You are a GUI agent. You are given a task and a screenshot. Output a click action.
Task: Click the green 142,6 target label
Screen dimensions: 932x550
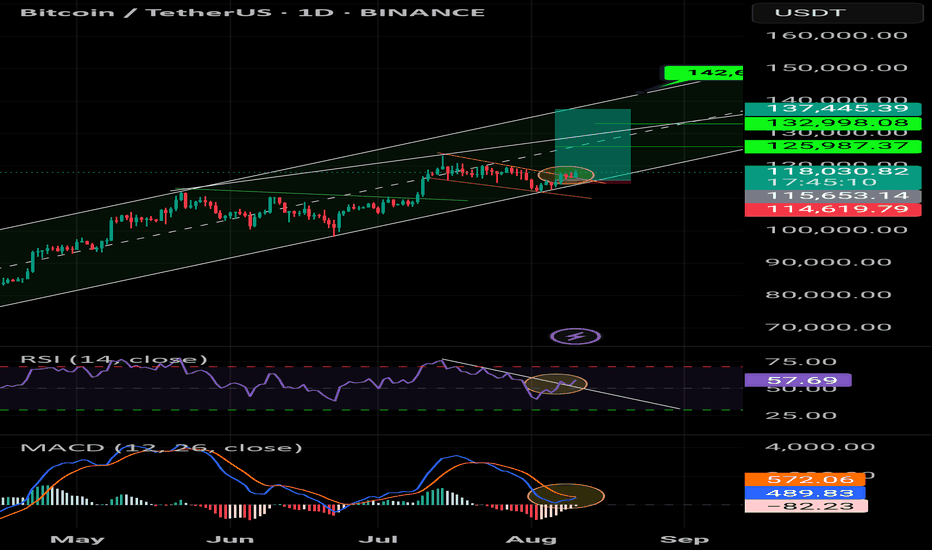(x=703, y=73)
